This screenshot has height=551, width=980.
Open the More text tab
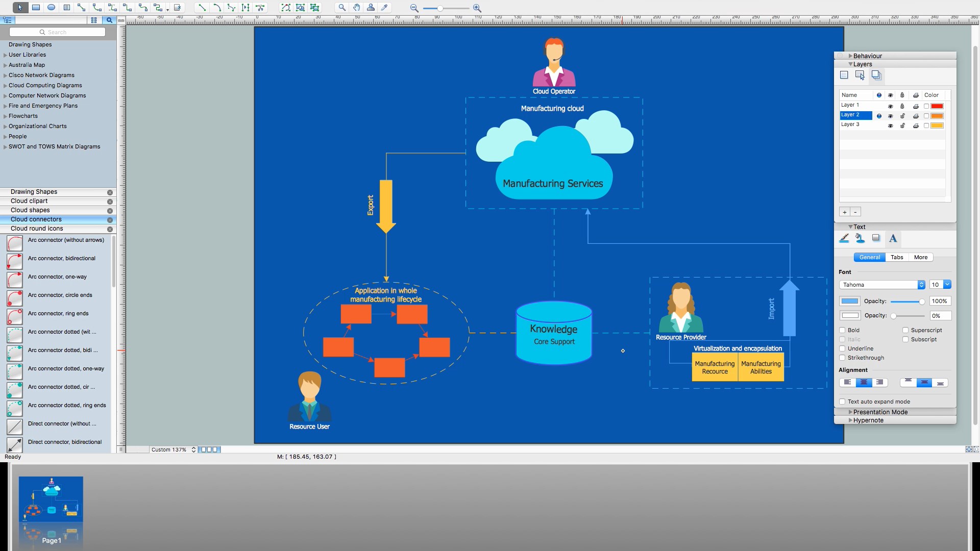(x=920, y=257)
